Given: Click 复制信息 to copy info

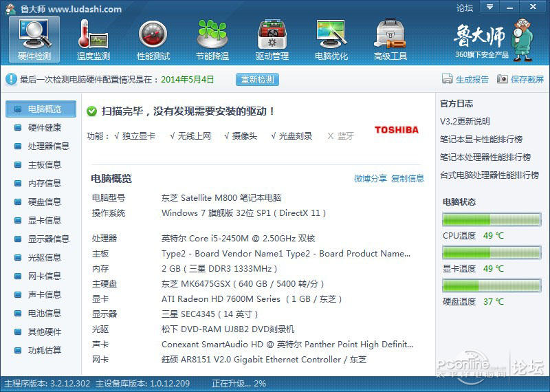Looking at the screenshot, I should pos(408,178).
